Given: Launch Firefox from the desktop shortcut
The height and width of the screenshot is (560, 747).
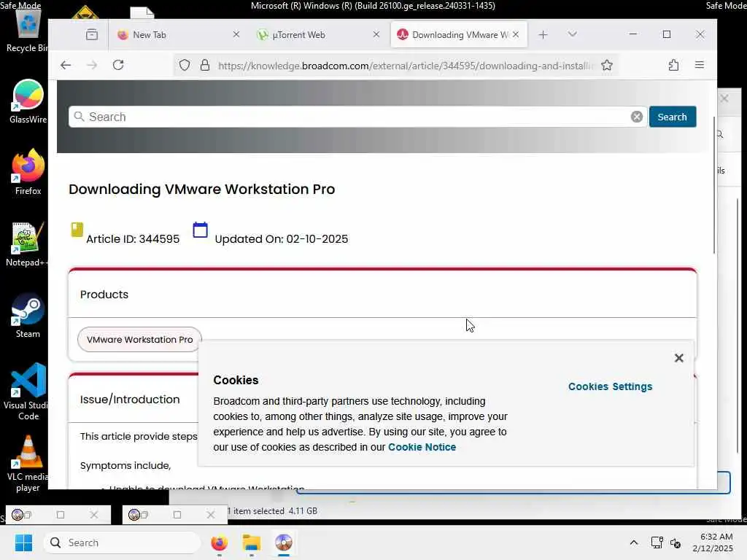Looking at the screenshot, I should click(28, 172).
